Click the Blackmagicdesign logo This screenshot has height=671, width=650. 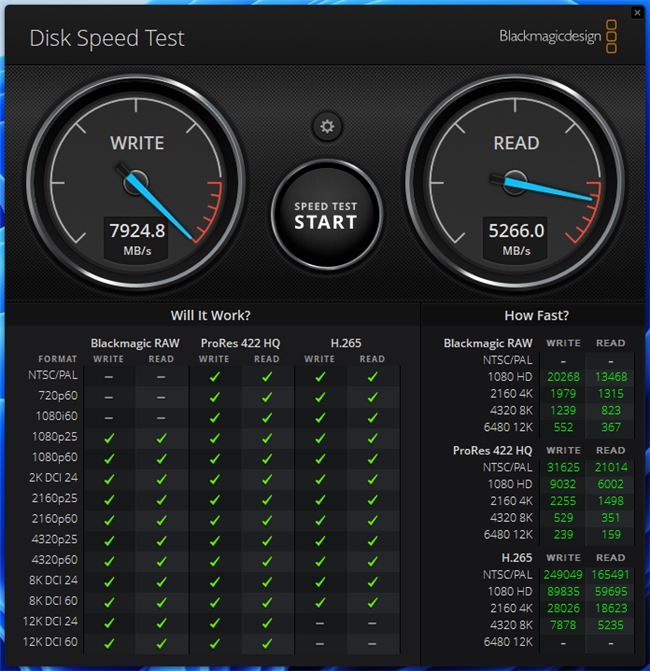coord(558,36)
